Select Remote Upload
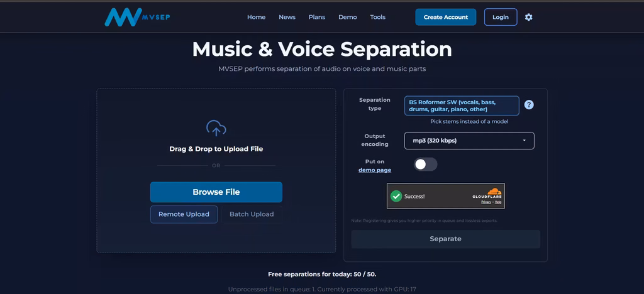The width and height of the screenshot is (644, 294). [x=184, y=214]
